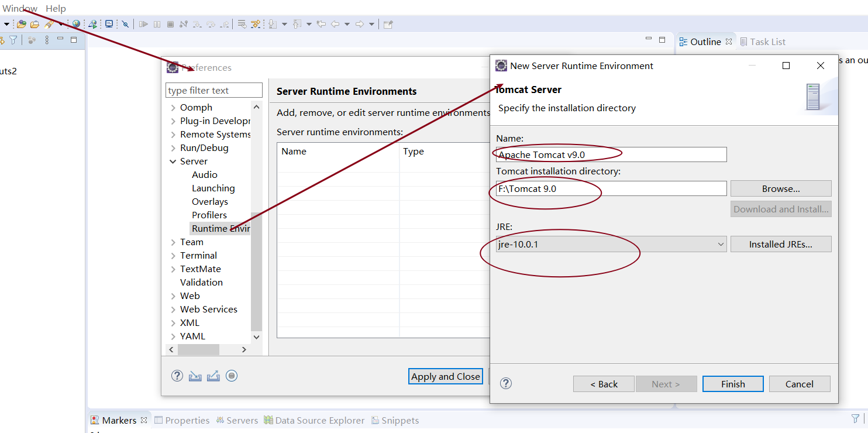
Task: Expand the Web Services tree node
Action: 173,310
